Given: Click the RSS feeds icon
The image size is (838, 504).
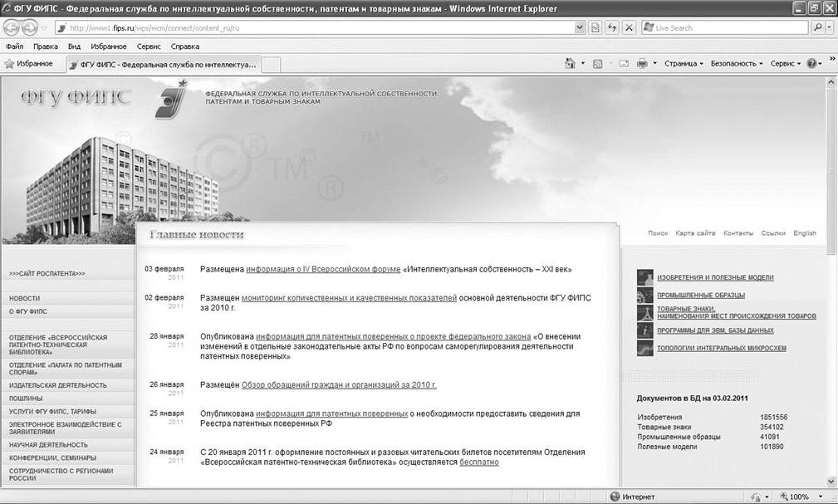Looking at the screenshot, I should click(x=597, y=64).
